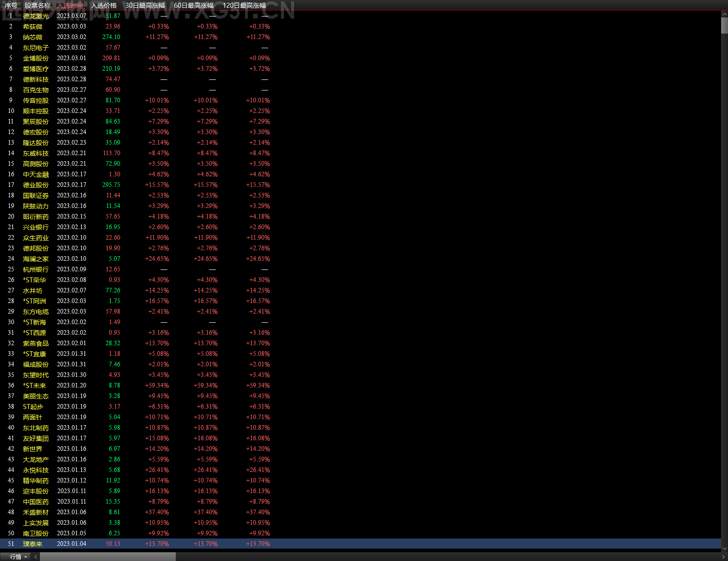
Task: Click the horizontal scrollbar left arrow
Action: [x=36, y=557]
